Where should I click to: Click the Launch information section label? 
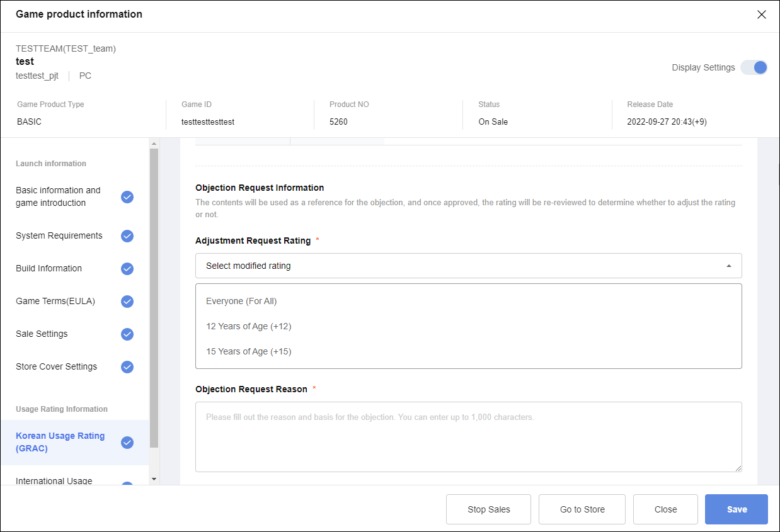point(51,163)
